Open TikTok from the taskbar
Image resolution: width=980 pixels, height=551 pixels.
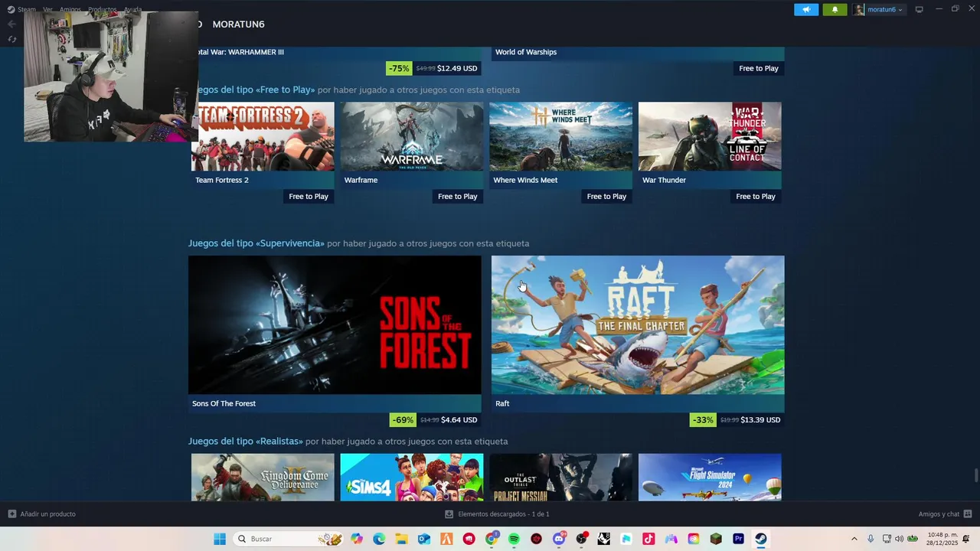pyautogui.click(x=648, y=539)
